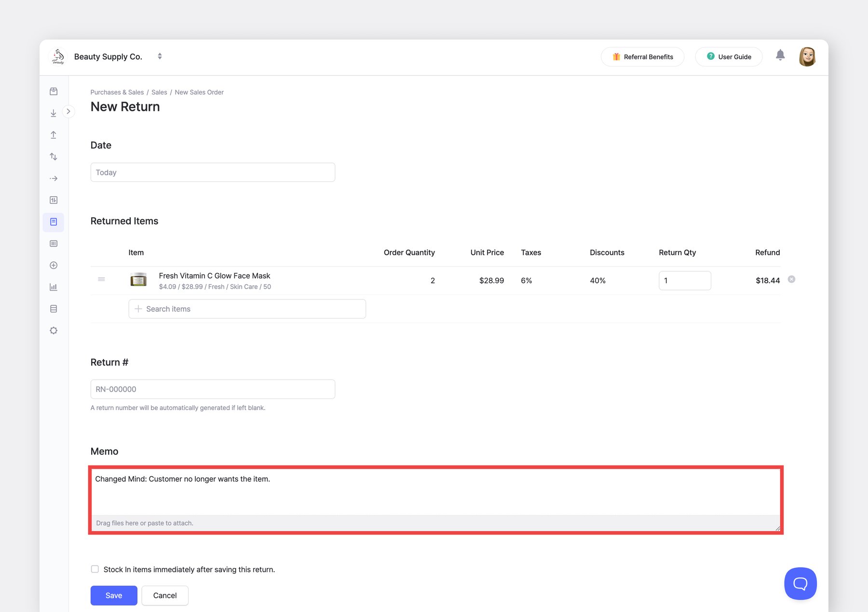Open the Stock Out upload-arrow sidebar icon
Image resolution: width=868 pixels, height=612 pixels.
pos(54,135)
